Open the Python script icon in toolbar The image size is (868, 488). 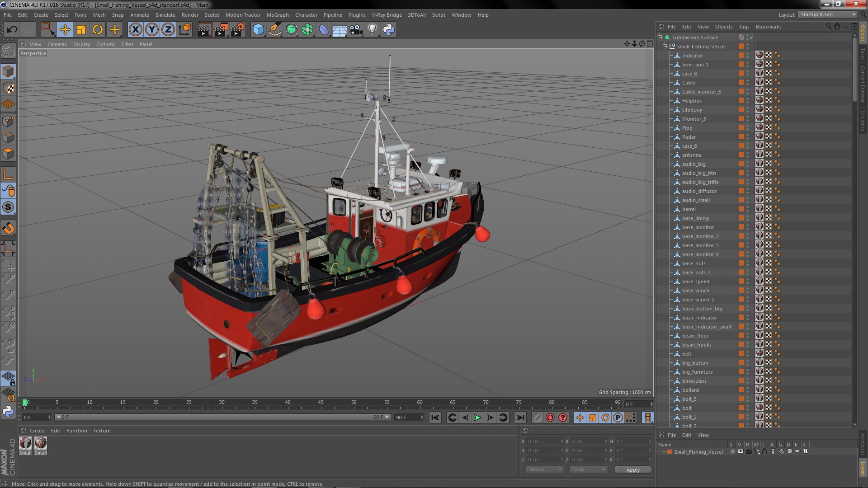point(389,30)
